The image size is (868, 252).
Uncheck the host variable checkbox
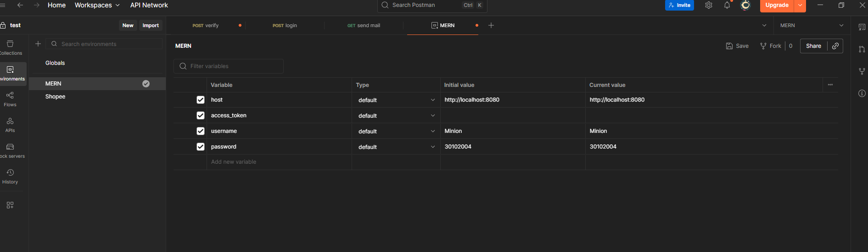(x=201, y=100)
